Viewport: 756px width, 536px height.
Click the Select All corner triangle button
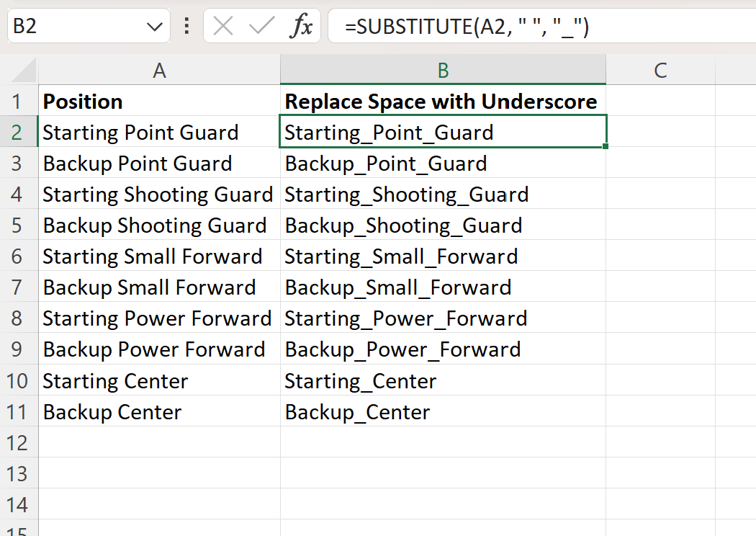pos(19,70)
